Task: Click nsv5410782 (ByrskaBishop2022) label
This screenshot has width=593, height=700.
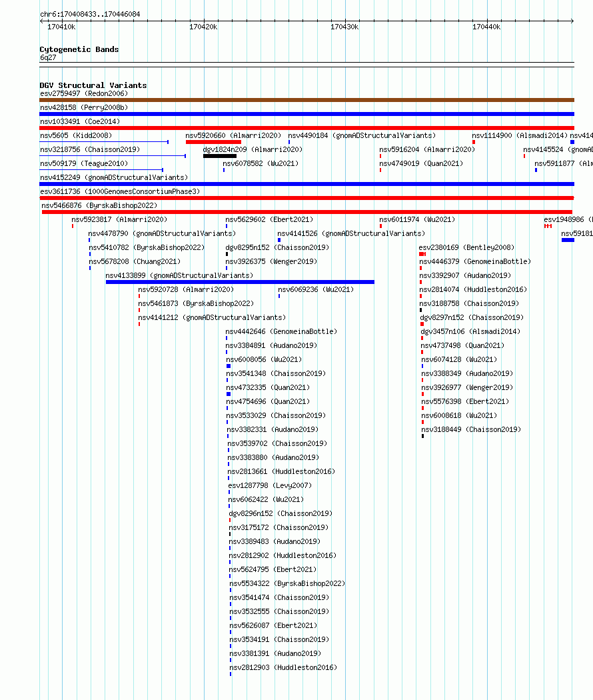Action: 147,247
